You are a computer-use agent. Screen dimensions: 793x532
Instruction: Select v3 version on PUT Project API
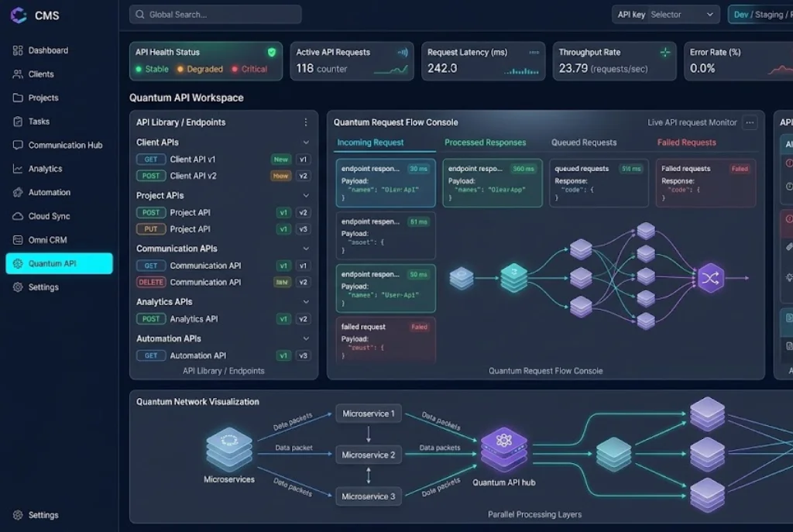click(x=303, y=229)
